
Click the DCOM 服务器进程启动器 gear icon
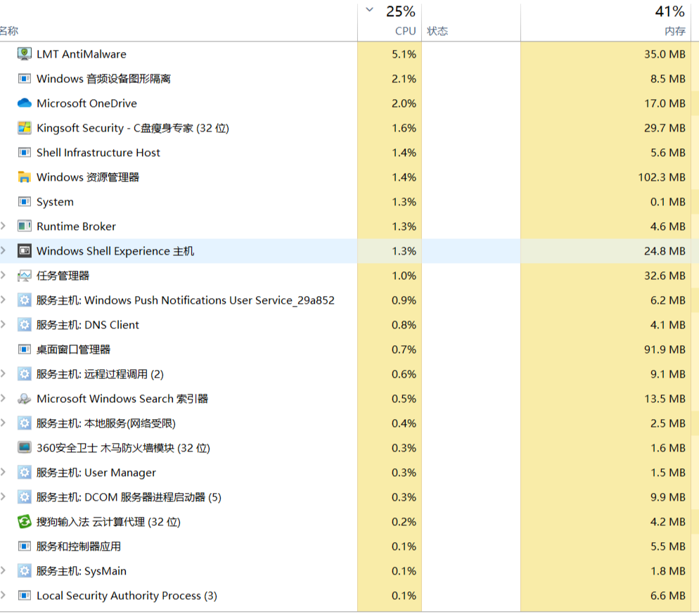pos(25,496)
